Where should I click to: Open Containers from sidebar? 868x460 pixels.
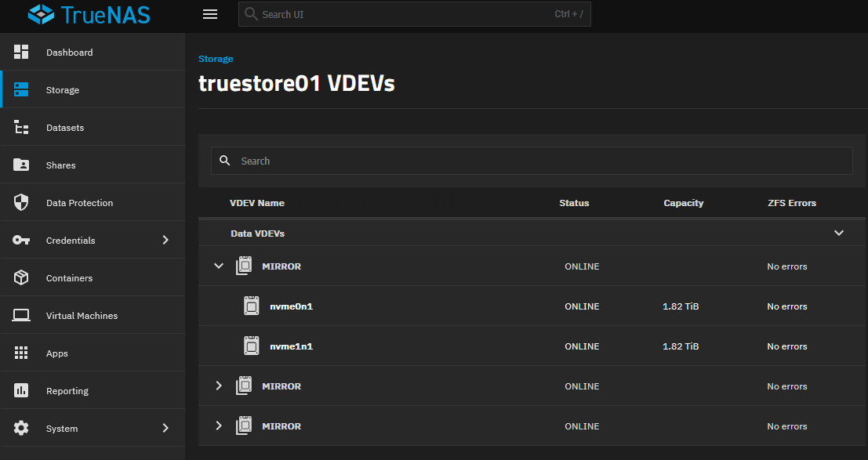(x=69, y=278)
